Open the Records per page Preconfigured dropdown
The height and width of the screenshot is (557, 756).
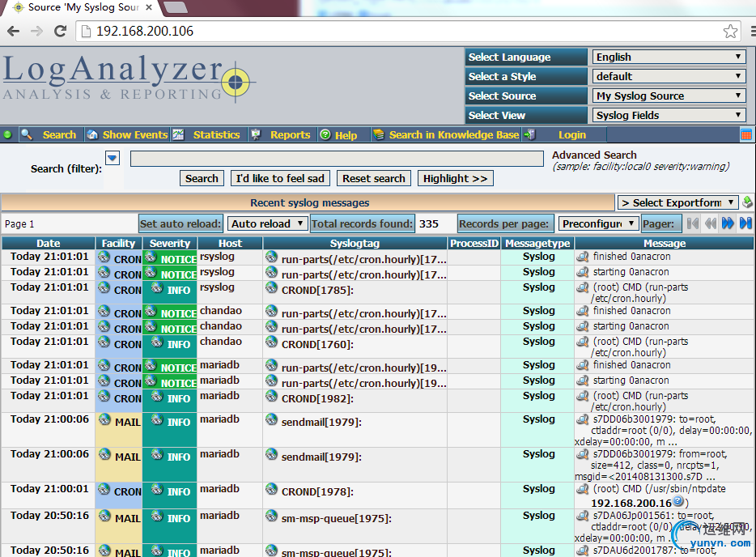598,223
